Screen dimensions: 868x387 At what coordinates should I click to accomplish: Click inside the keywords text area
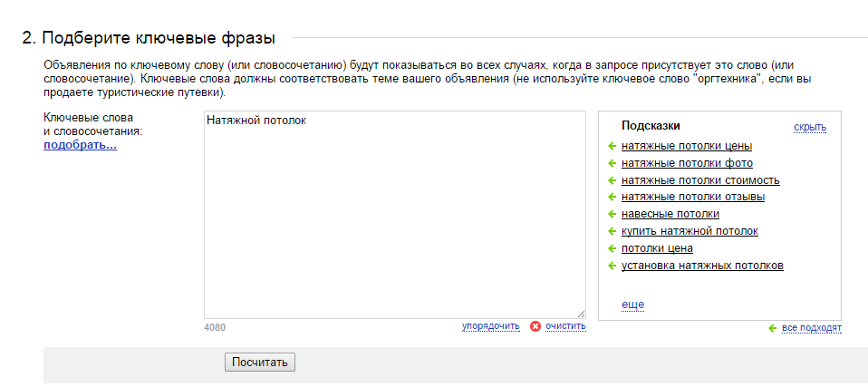[395, 215]
